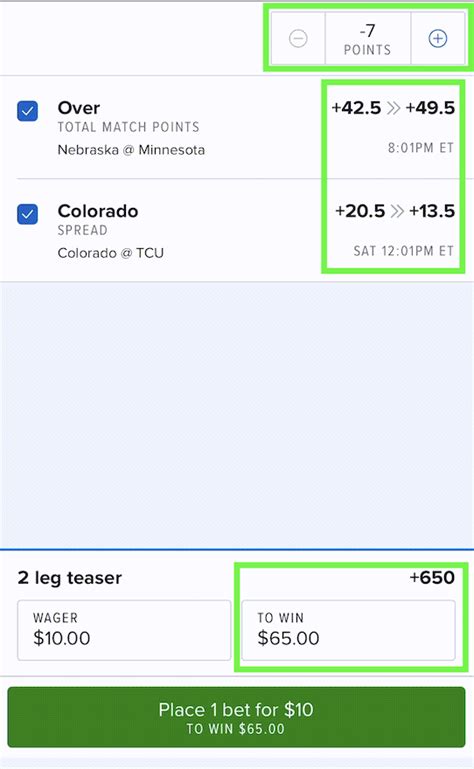Place 1 bet for $10
This screenshot has height=769, width=474.
(x=236, y=717)
